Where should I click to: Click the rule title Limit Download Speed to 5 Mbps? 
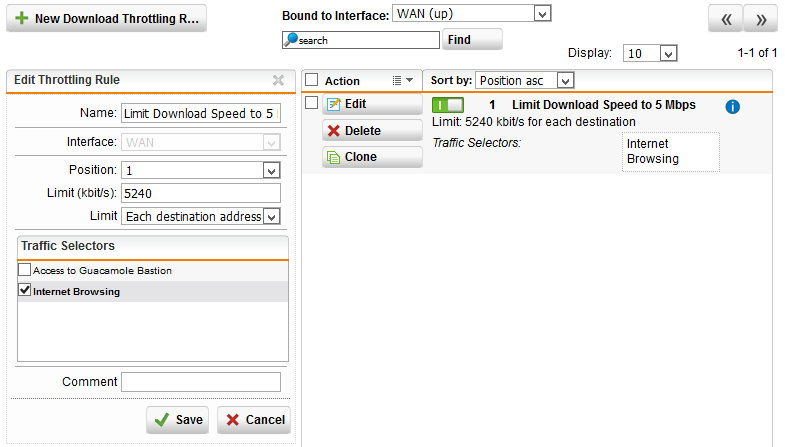tap(604, 105)
